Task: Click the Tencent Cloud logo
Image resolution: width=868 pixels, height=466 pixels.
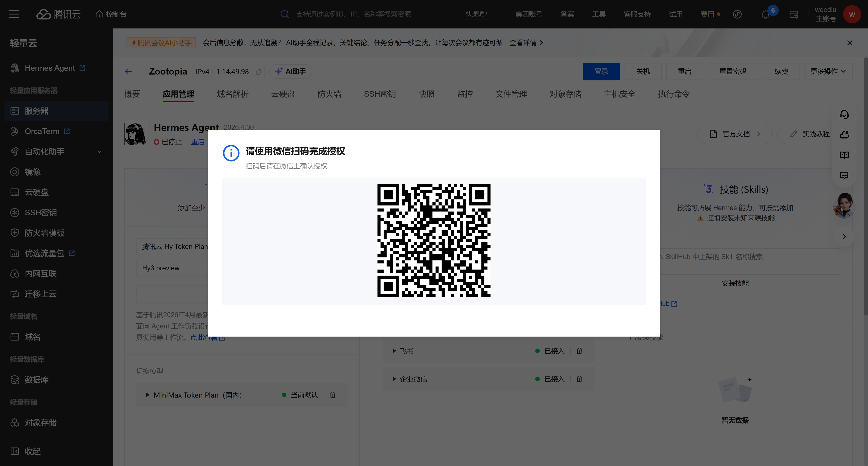Action: [x=58, y=14]
